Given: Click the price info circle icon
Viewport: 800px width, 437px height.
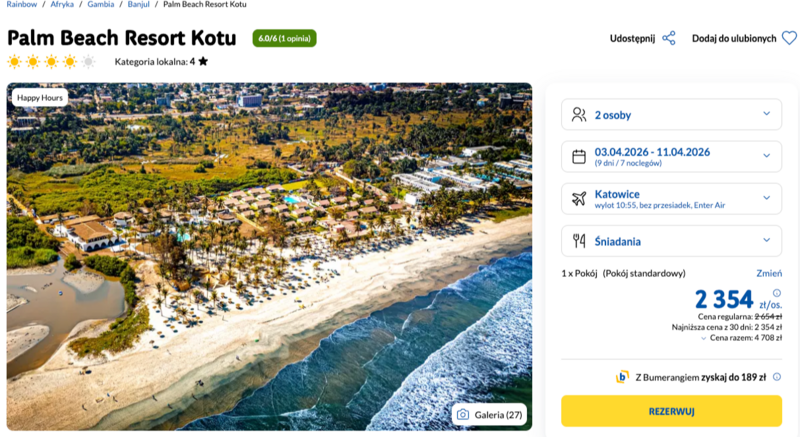Looking at the screenshot, I should tap(777, 293).
